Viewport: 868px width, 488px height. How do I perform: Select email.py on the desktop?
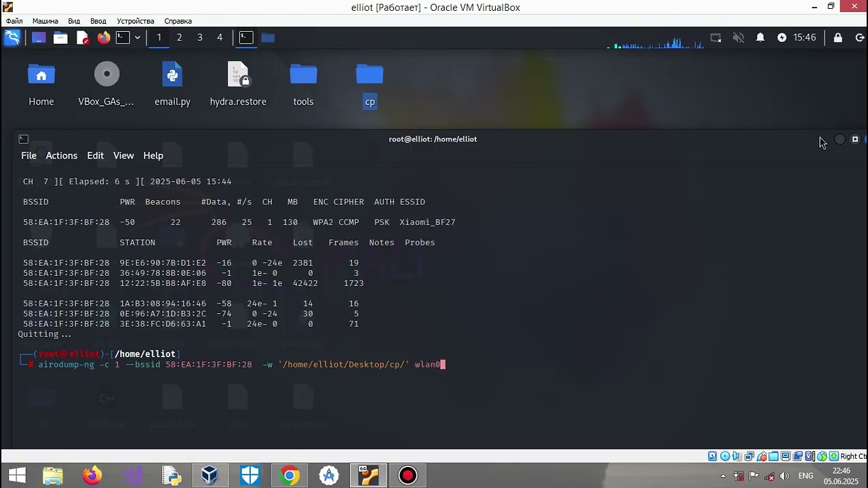click(172, 85)
